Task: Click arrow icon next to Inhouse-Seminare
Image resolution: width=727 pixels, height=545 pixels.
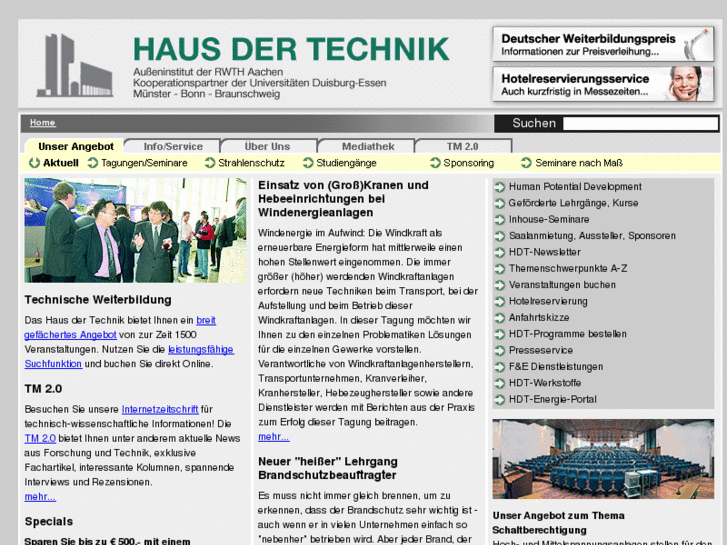Action: 499,219
